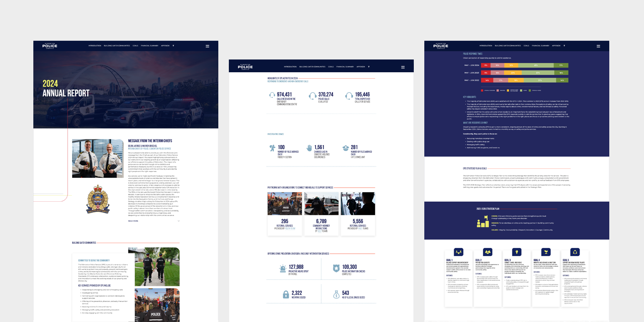Click Edmonton Police Service crest emblem
This screenshot has height=322, width=644.
[98, 199]
